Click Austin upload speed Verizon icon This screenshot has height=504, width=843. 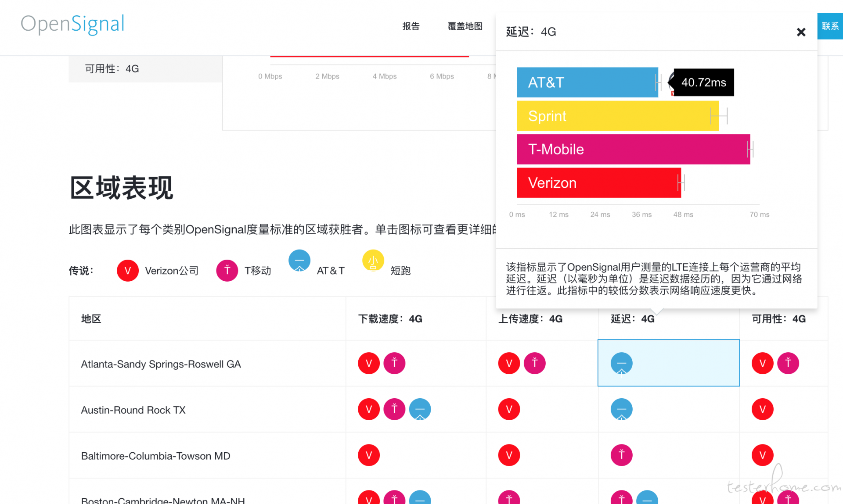pos(509,409)
